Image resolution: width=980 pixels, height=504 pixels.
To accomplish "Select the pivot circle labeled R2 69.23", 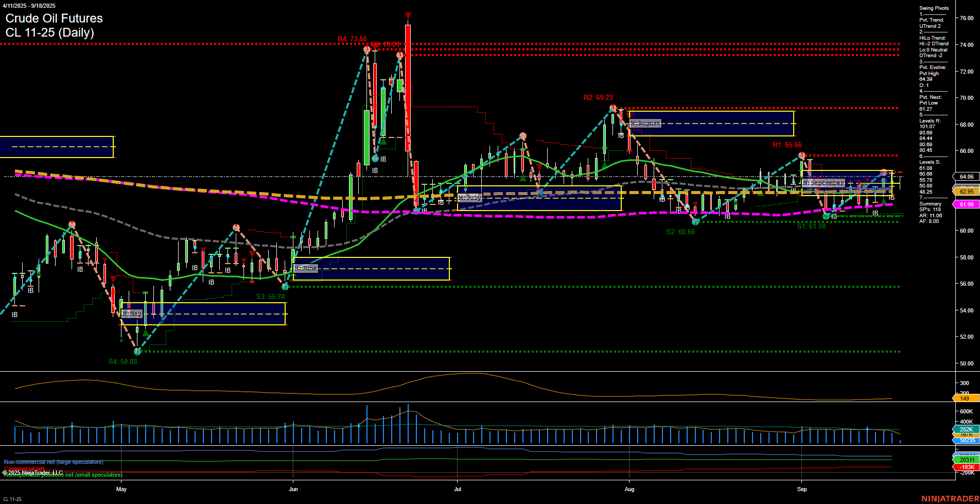I will (x=612, y=108).
